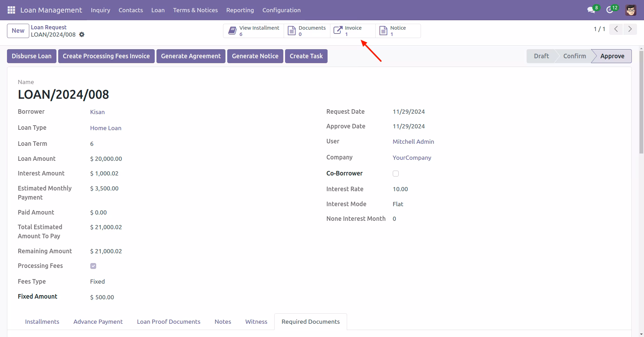Open borrower Kisan link
Viewport: 644px width, 337px height.
[x=97, y=112]
